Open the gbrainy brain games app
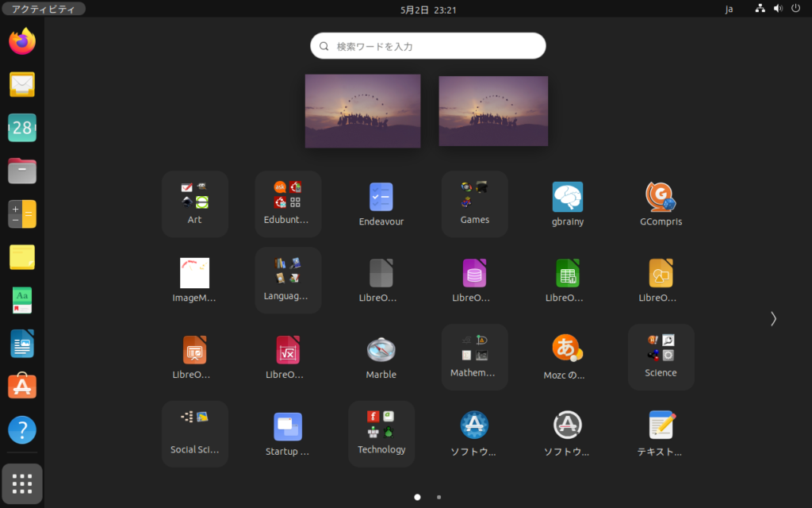Image resolution: width=812 pixels, height=508 pixels. click(x=568, y=197)
